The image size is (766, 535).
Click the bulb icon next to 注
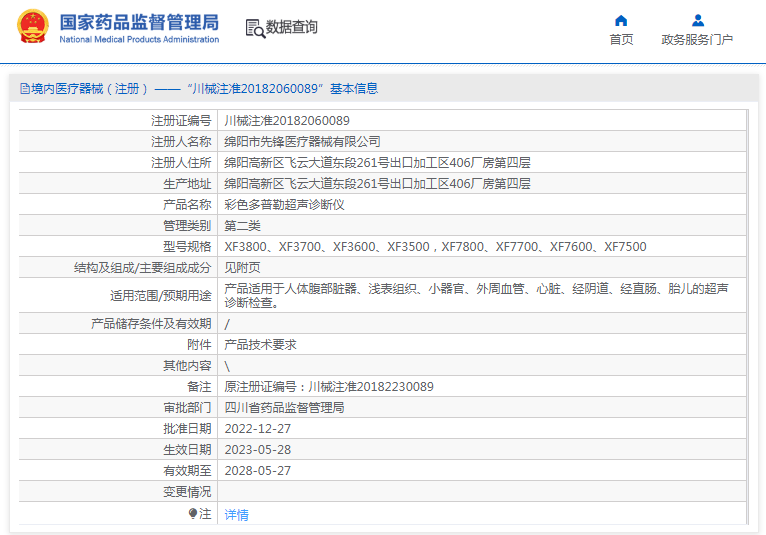(x=193, y=513)
